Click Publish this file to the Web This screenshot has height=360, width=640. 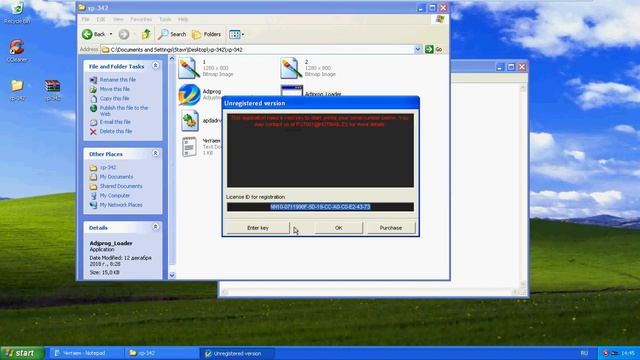[124, 111]
